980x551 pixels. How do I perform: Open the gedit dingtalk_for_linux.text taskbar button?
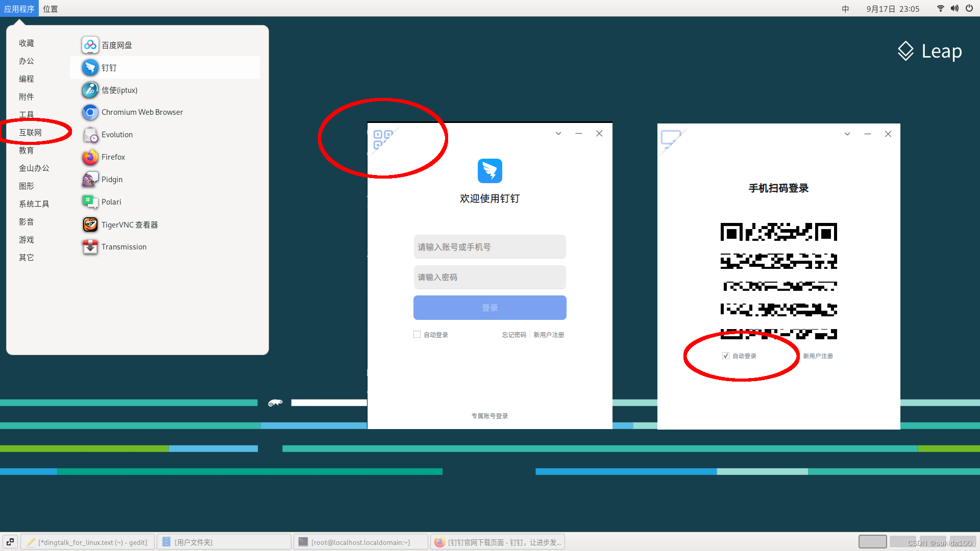tap(87, 542)
